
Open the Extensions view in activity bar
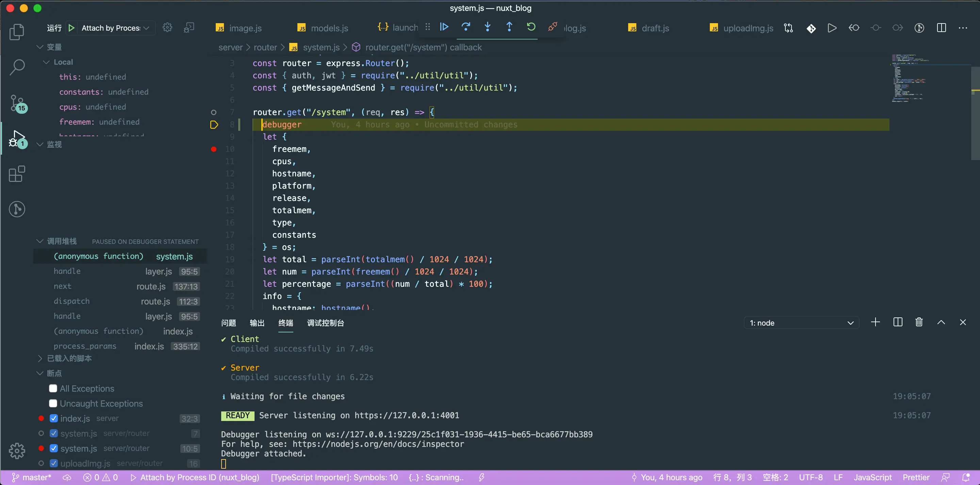pyautogui.click(x=17, y=174)
